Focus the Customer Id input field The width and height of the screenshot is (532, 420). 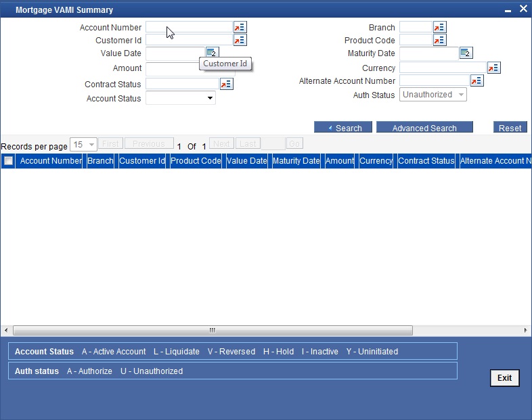pos(189,40)
